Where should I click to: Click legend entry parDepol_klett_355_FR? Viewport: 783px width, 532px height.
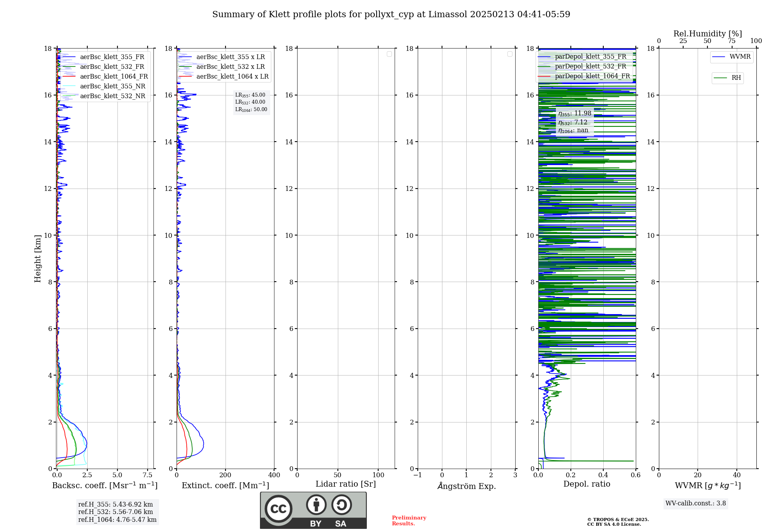590,56
